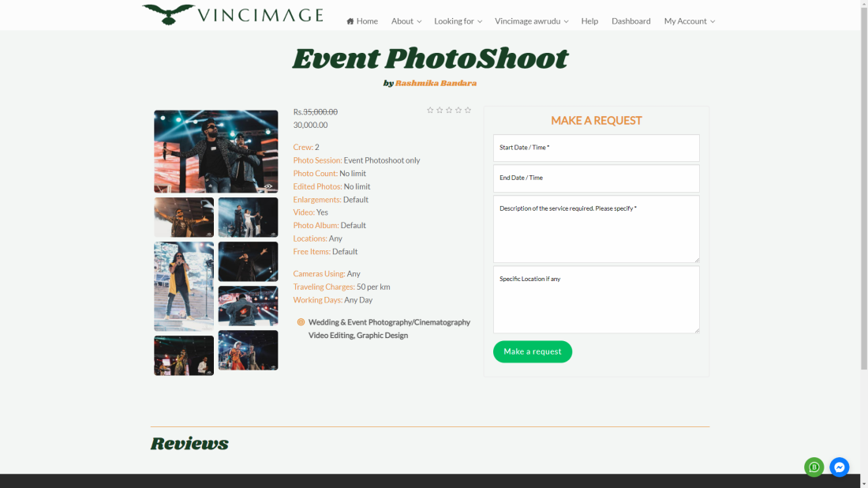868x488 pixels.
Task: Click the Video Editing, Graphic Design text
Action: pyautogui.click(x=358, y=336)
